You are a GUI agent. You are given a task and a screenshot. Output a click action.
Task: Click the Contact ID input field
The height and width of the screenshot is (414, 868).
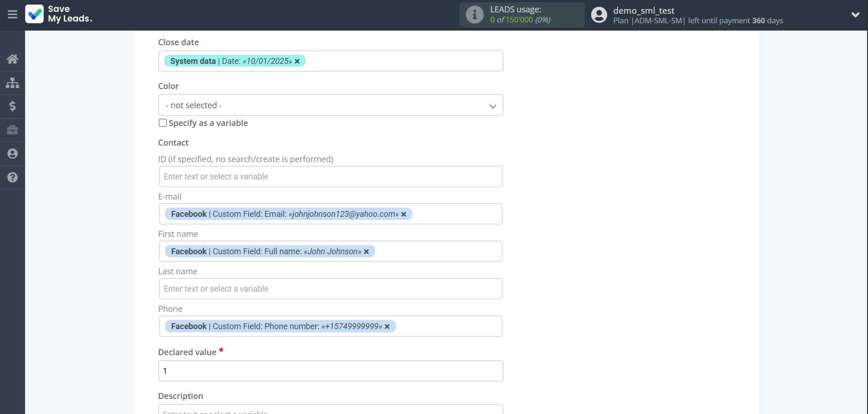pyautogui.click(x=330, y=177)
